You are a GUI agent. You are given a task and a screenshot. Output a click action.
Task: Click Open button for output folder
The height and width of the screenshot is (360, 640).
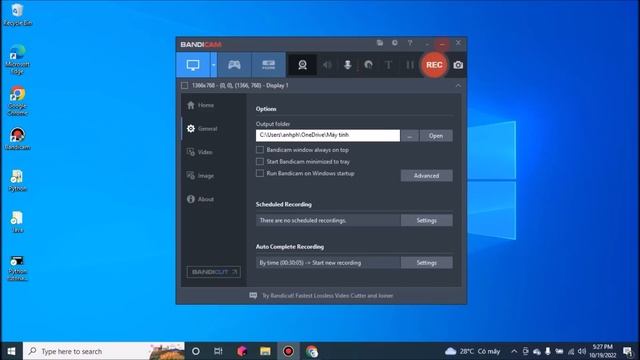pyautogui.click(x=436, y=136)
